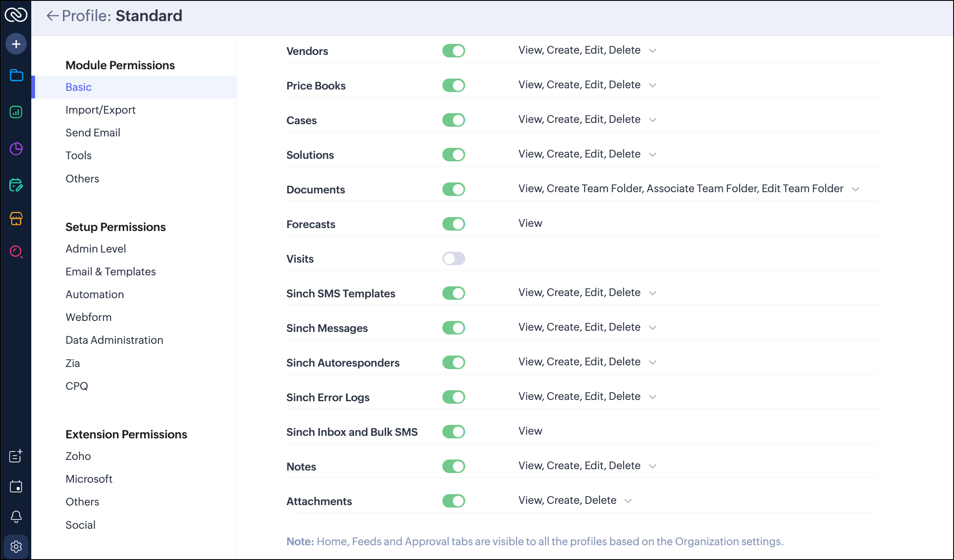Viewport: 954px width, 560px height.
Task: Click the back arrow beside Profile
Action: pyautogui.click(x=52, y=16)
